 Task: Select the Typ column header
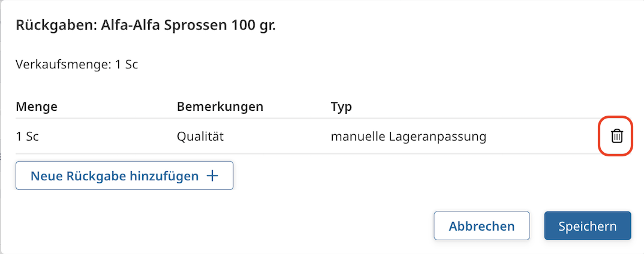coord(341,107)
